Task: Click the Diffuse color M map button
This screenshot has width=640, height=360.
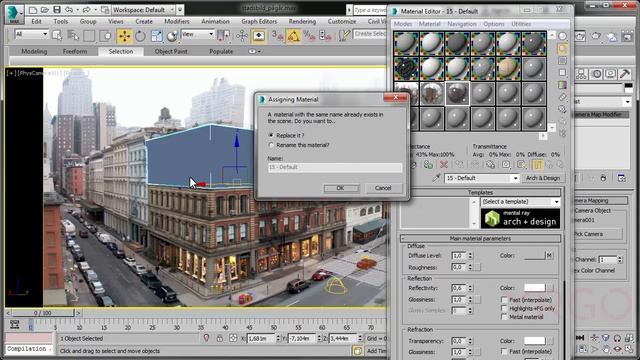Action: (x=550, y=256)
